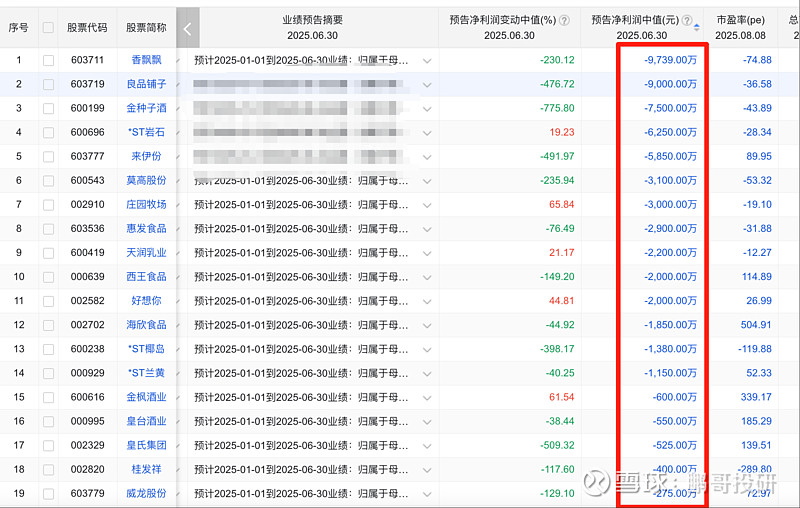Image resolution: width=800 pixels, height=508 pixels.
Task: Expand the summary for 金种子酒 row
Action: (x=427, y=109)
